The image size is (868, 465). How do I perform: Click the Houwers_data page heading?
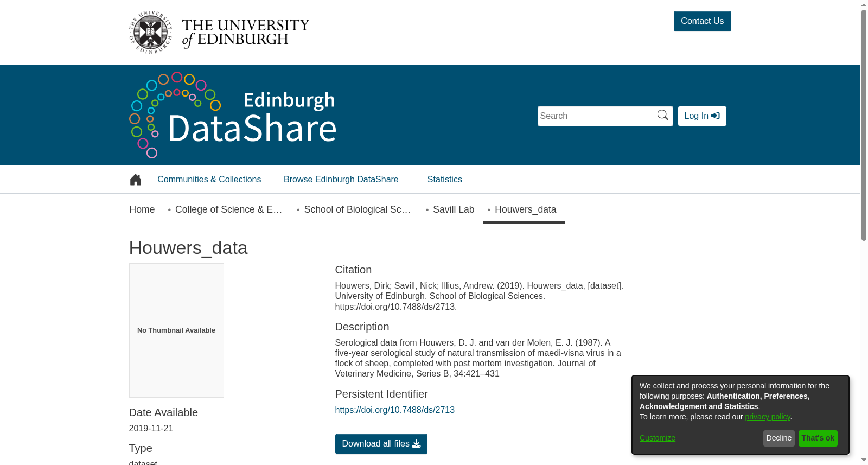[188, 248]
